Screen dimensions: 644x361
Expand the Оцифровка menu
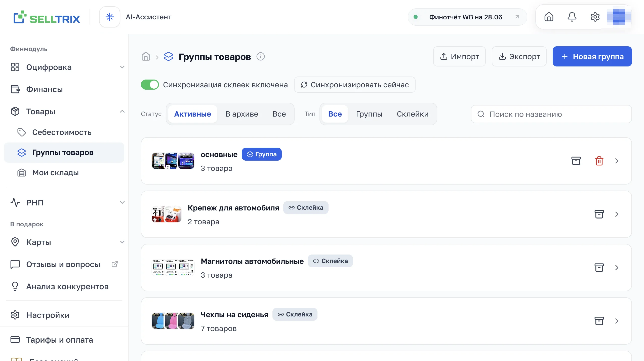pos(122,67)
